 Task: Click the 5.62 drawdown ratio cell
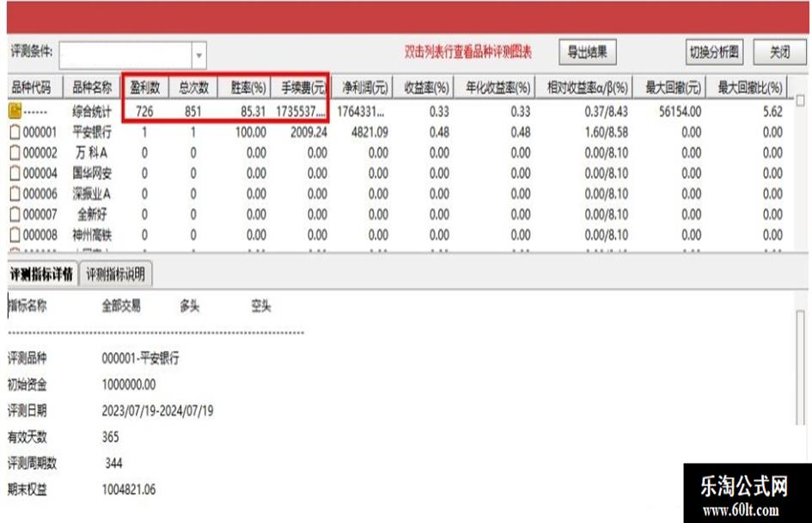[772, 112]
